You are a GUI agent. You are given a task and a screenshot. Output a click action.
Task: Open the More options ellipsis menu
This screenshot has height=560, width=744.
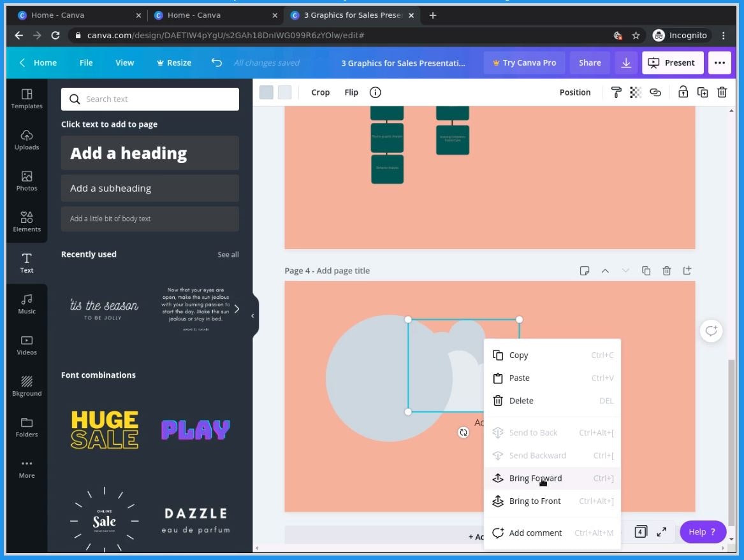(x=720, y=62)
